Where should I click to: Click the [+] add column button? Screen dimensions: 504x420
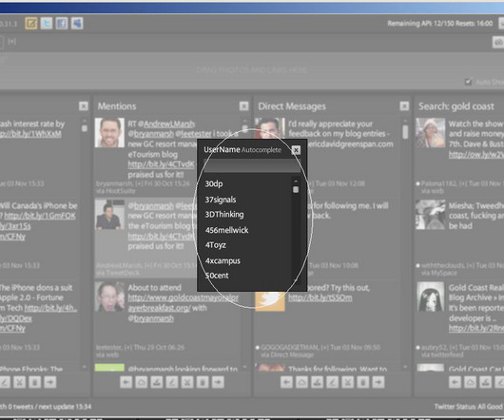point(11,41)
